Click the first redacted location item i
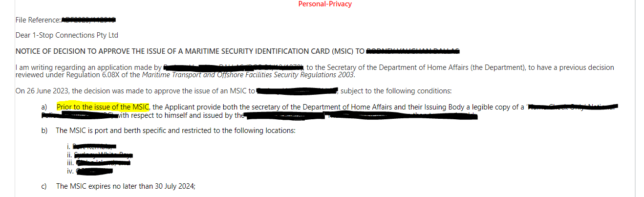Image resolution: width=644 pixels, height=197 pixels. pos(92,146)
